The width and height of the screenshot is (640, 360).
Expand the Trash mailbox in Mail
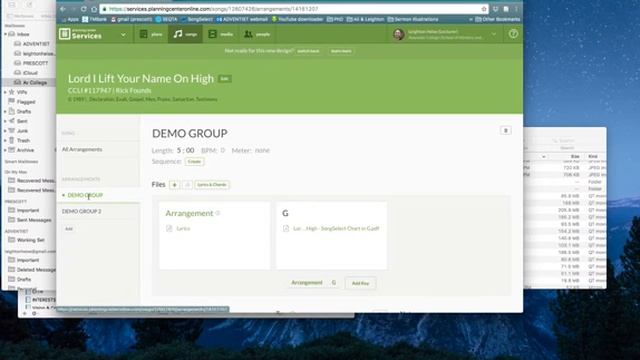point(6,140)
